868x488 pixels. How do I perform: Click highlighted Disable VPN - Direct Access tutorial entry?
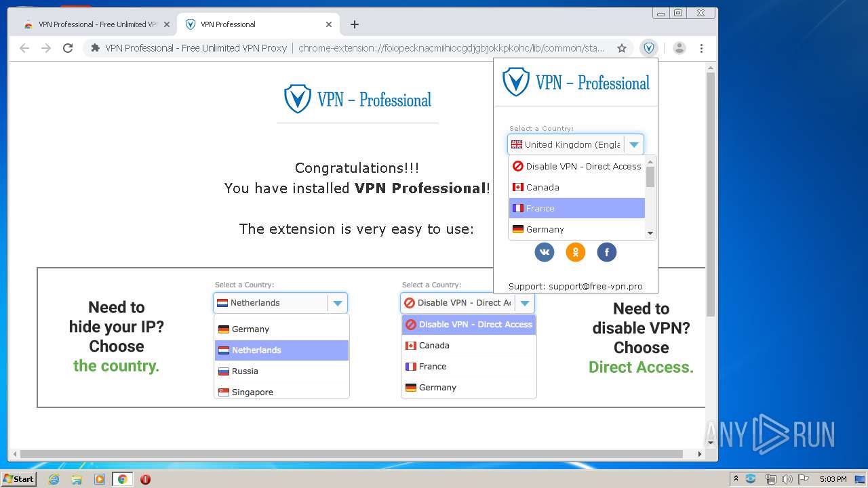pos(469,325)
